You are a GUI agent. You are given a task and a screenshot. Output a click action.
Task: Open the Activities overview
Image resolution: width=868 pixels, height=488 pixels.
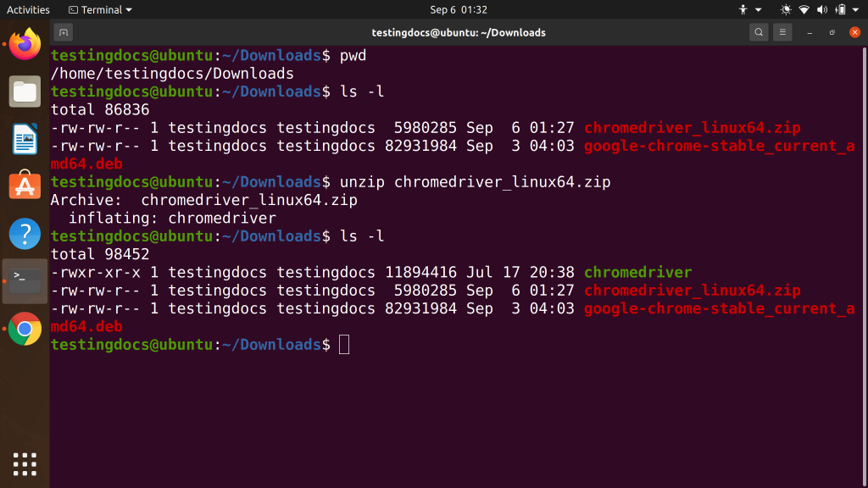point(28,9)
